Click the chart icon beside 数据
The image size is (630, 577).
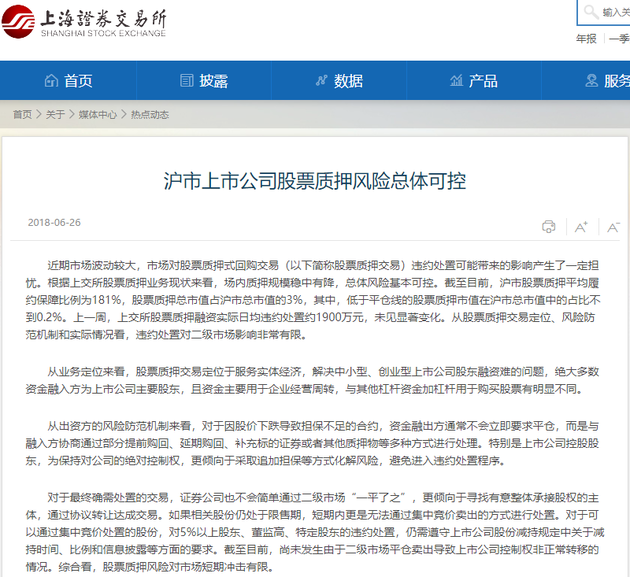pyautogui.click(x=321, y=81)
